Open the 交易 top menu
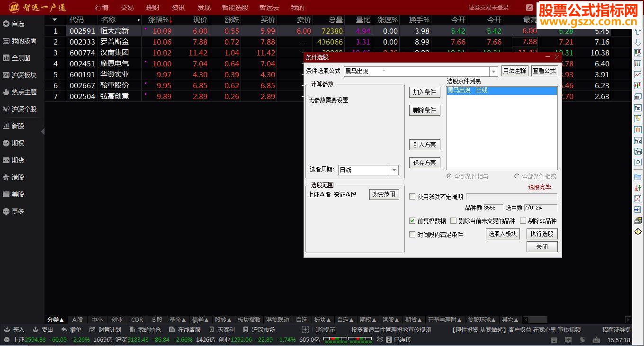This screenshot has height=346, width=644. click(127, 8)
